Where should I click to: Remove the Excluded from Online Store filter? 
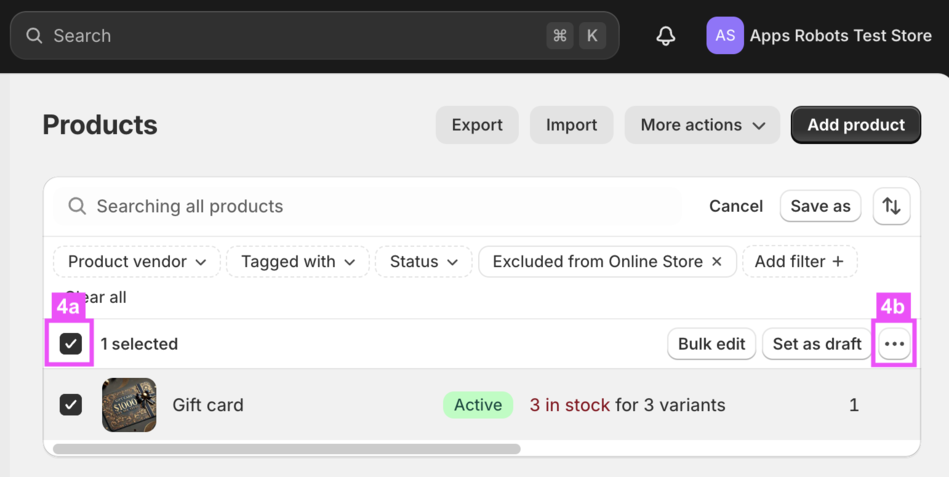717,262
